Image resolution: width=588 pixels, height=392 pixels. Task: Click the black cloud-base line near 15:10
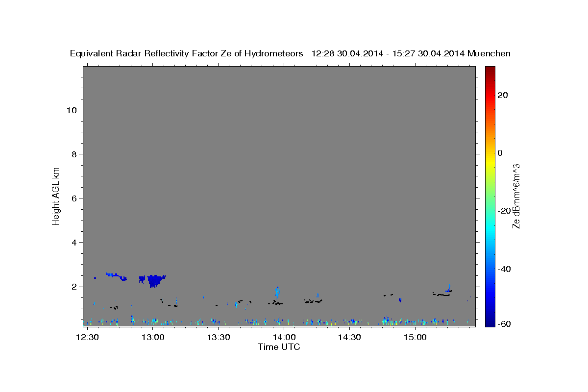point(441,294)
